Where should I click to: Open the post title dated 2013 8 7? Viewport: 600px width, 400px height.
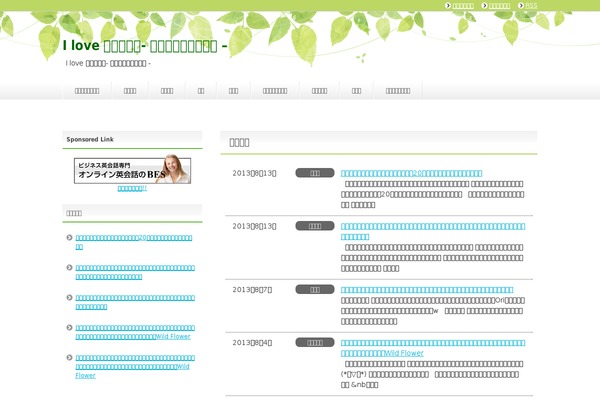(427, 290)
